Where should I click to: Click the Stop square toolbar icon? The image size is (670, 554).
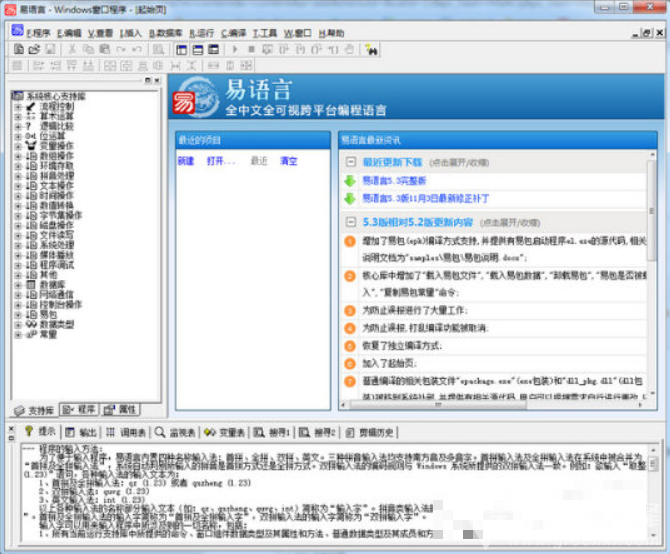[251, 50]
